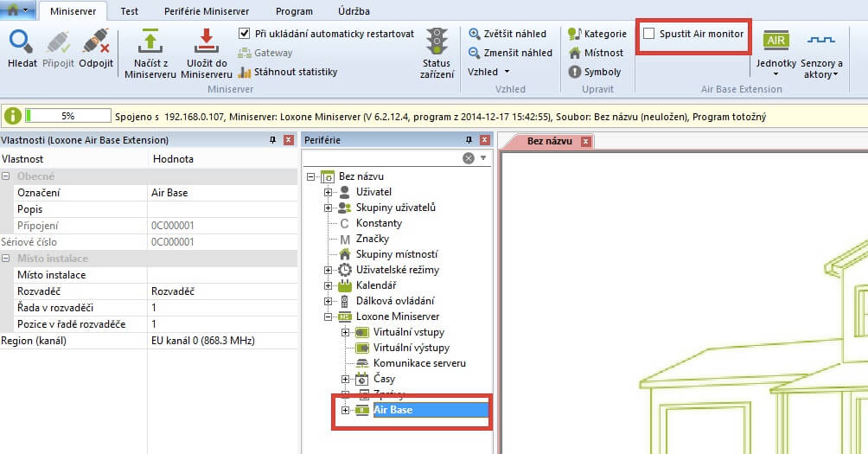This screenshot has width=868, height=454.
Task: Click Zvětšit náhled zoom-in icon
Action: (475, 34)
